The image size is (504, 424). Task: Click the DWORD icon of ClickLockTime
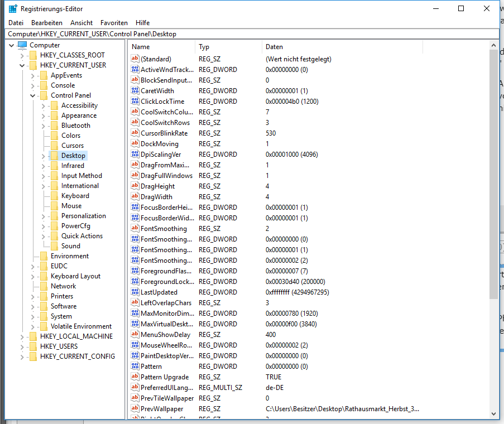(135, 101)
